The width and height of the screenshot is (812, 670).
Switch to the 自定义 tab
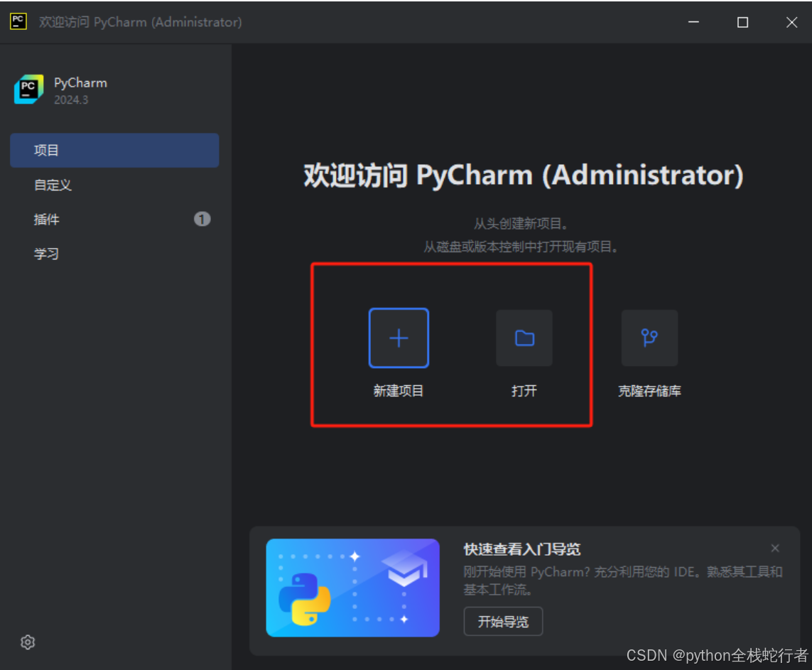point(114,185)
